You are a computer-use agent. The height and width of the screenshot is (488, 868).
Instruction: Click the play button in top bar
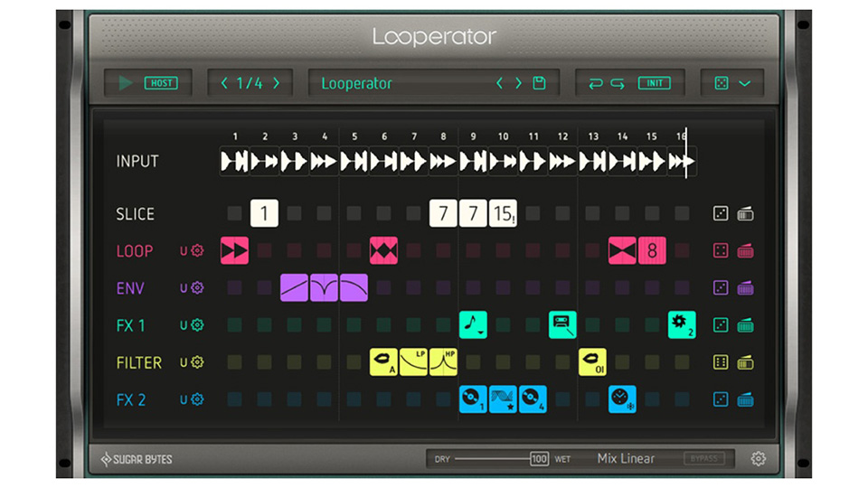[126, 83]
